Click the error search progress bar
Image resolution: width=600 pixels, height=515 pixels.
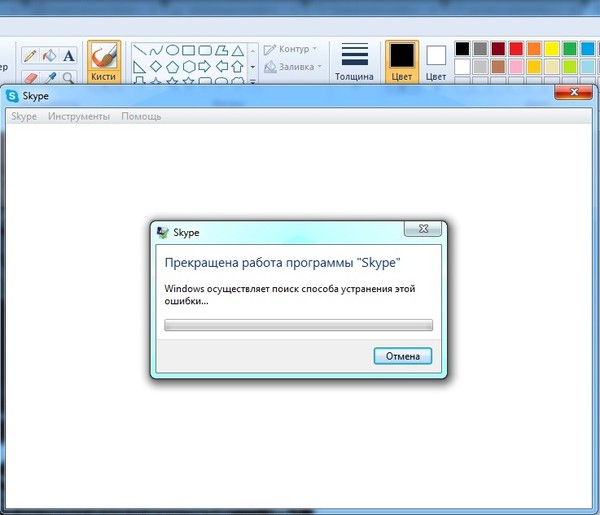pyautogui.click(x=298, y=325)
